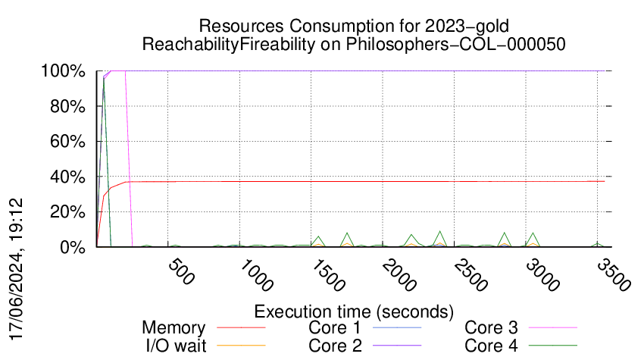Click the green Core 4 spike near 2400 seconds
Viewport: 644px width, 360px height.
tap(440, 238)
